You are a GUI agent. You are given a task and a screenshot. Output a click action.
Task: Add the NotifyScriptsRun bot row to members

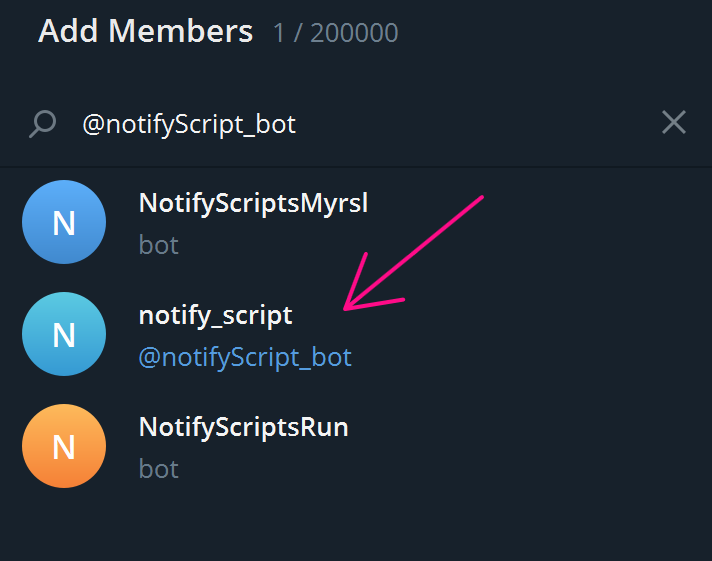[x=450, y=447]
